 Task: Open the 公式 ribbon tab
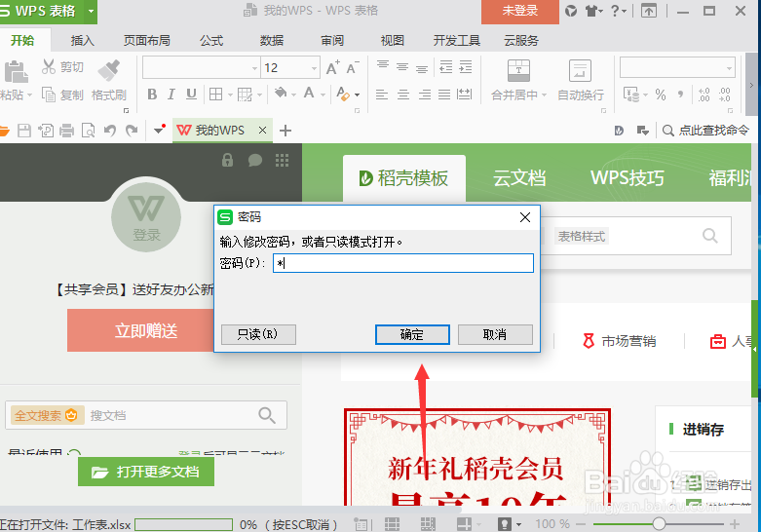click(211, 40)
